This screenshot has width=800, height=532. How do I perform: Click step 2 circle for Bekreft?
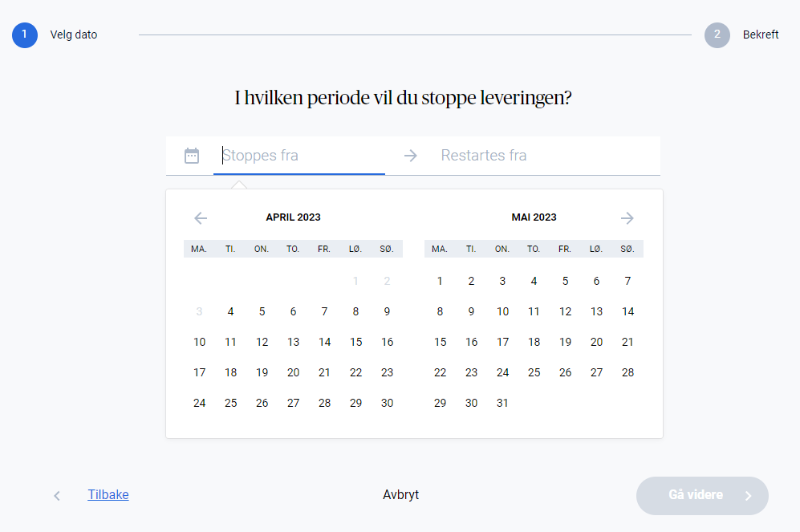pyautogui.click(x=717, y=35)
